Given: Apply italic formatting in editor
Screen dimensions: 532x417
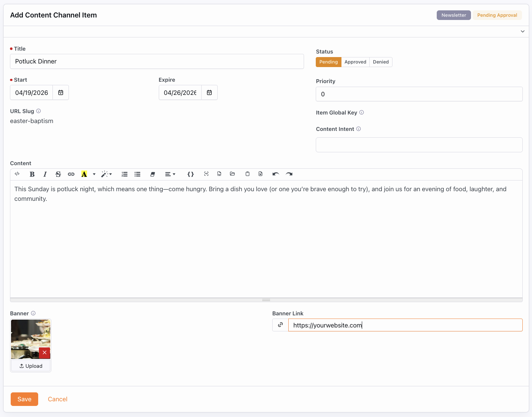Looking at the screenshot, I should tap(45, 174).
